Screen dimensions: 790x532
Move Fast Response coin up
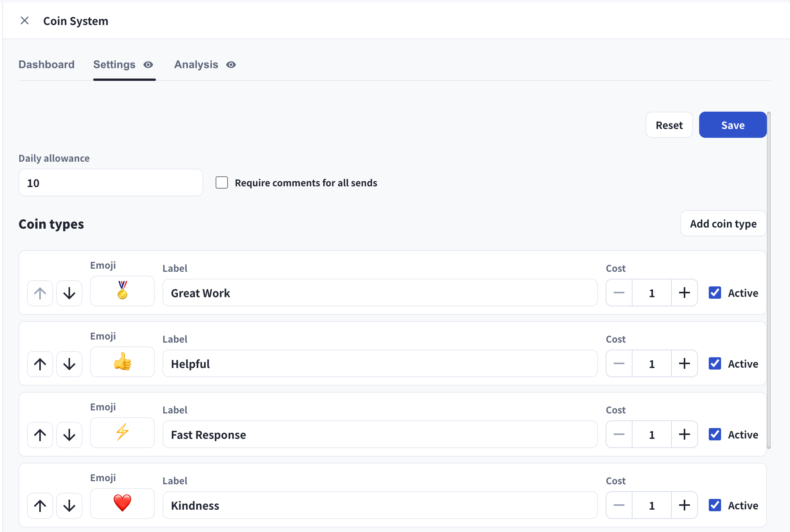[x=40, y=435]
